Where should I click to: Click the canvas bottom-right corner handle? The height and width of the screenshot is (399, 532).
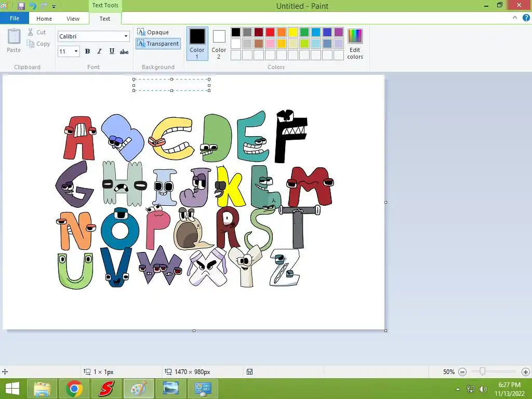tap(386, 330)
